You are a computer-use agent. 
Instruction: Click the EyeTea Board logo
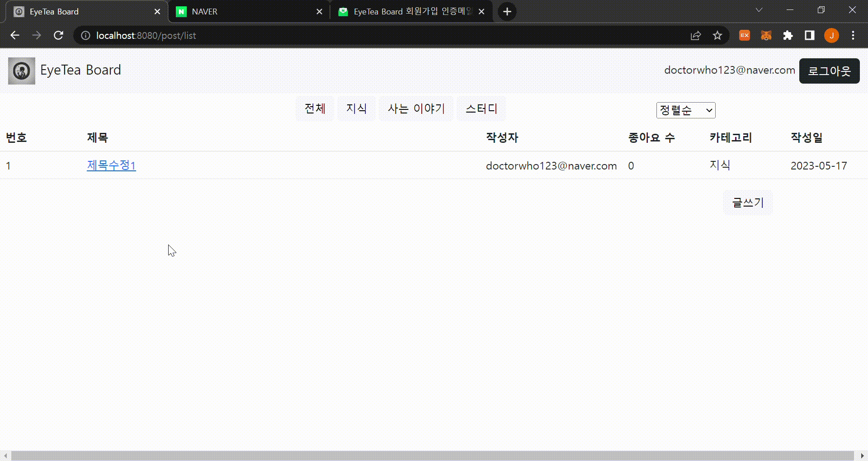point(21,71)
